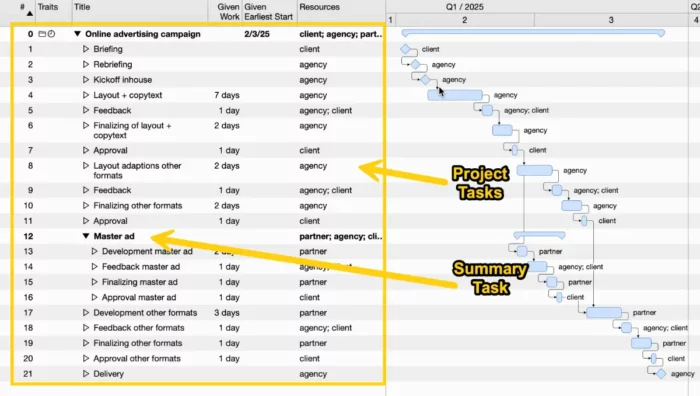
Task: Click month 3 in the timeline scale
Action: coord(611,20)
